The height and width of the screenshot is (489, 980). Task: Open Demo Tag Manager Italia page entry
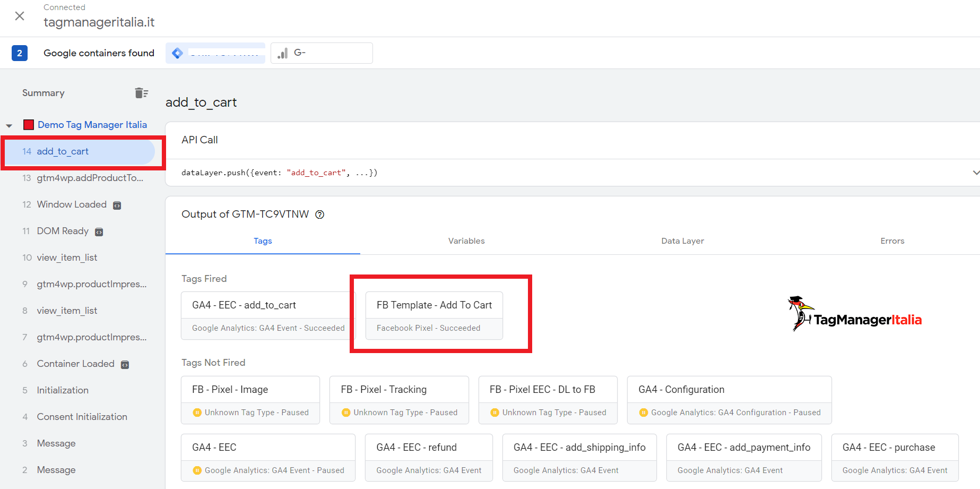coord(92,125)
